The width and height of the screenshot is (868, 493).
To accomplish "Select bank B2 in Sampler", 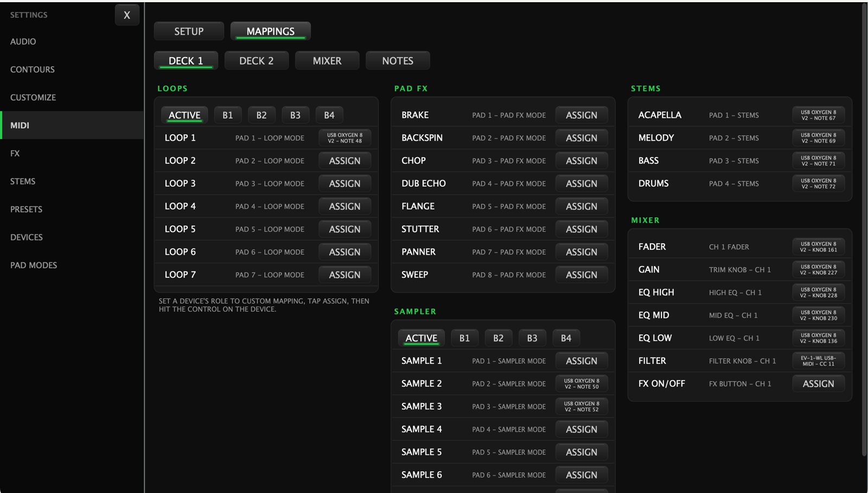I will 499,338.
